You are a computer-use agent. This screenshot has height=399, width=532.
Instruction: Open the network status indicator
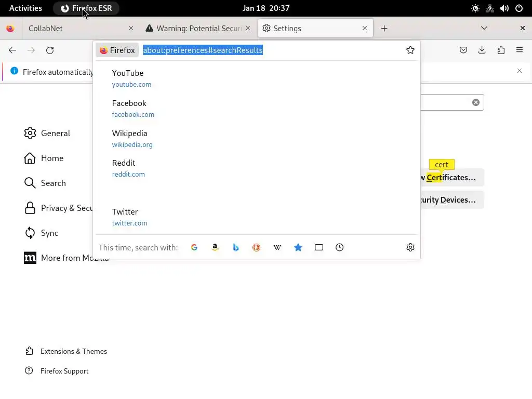pos(489,8)
